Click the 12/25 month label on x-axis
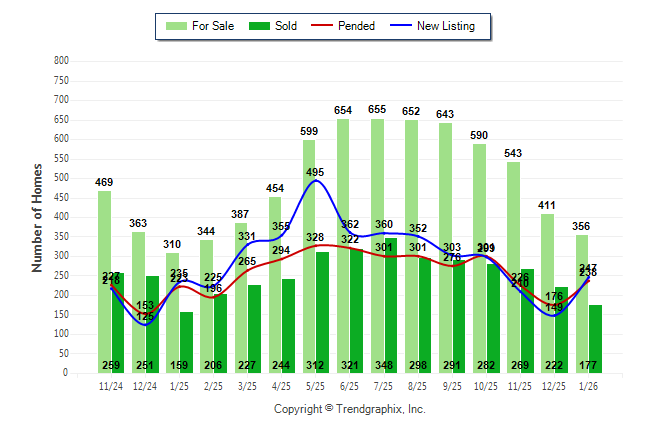This screenshot has height=434, width=646. coord(555,384)
